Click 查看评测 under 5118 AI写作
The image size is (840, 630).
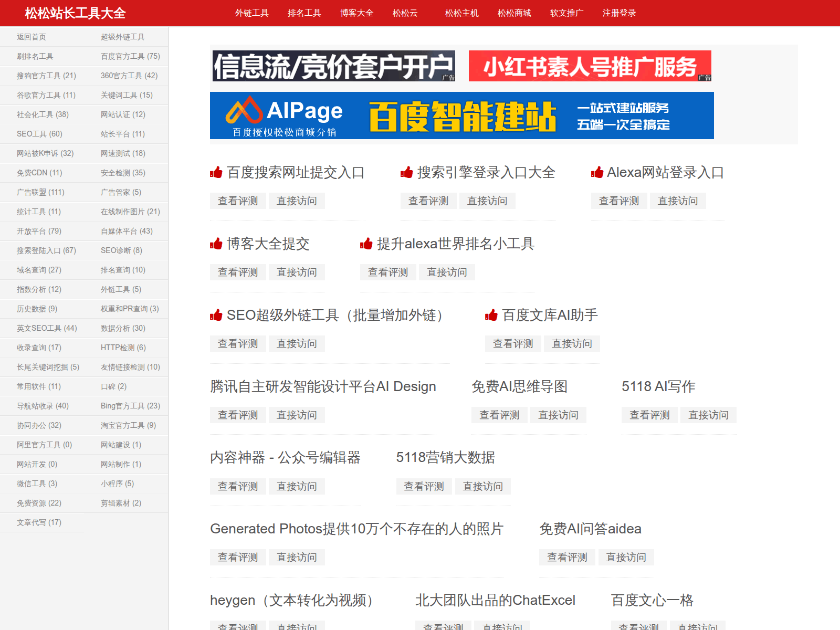[x=649, y=415]
